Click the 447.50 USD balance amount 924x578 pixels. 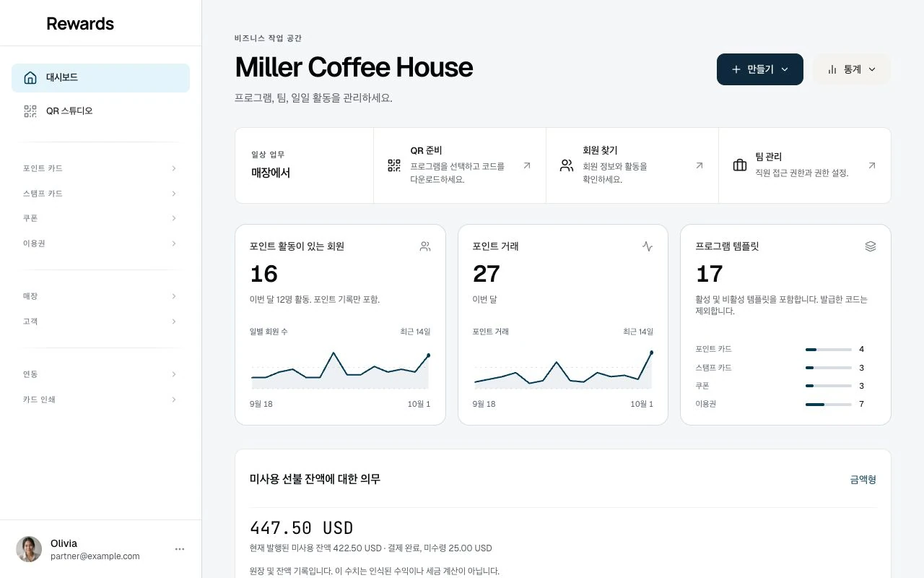pos(301,528)
